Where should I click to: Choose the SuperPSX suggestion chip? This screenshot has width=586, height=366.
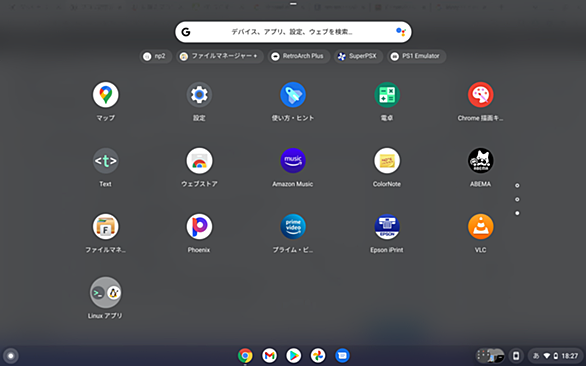coord(358,56)
